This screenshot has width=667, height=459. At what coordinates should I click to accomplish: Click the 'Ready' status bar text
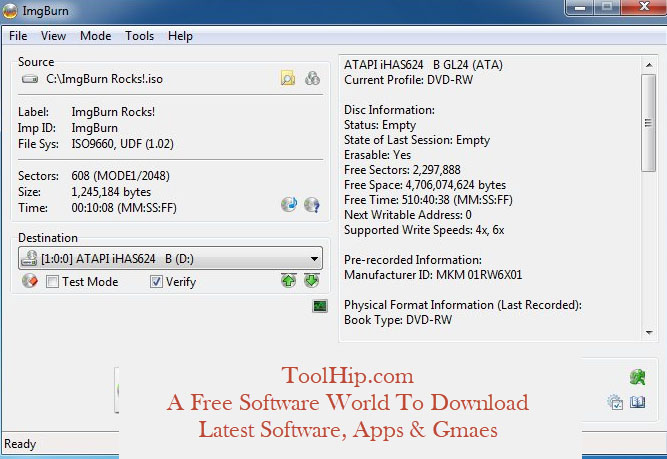pyautogui.click(x=20, y=444)
